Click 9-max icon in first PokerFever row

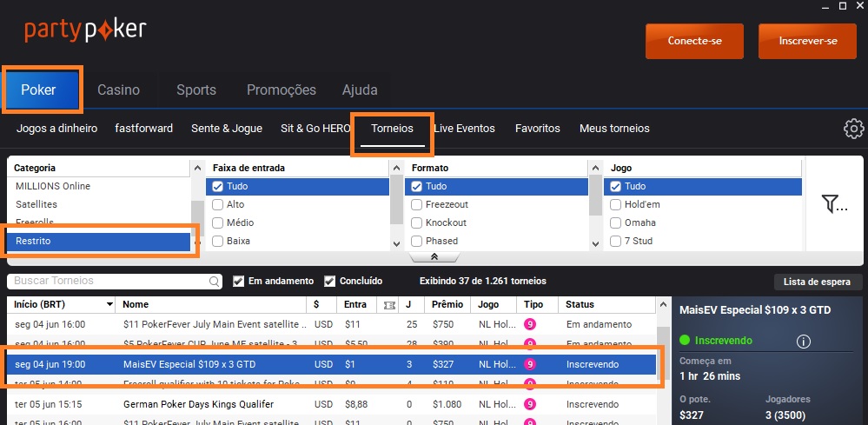pyautogui.click(x=530, y=324)
